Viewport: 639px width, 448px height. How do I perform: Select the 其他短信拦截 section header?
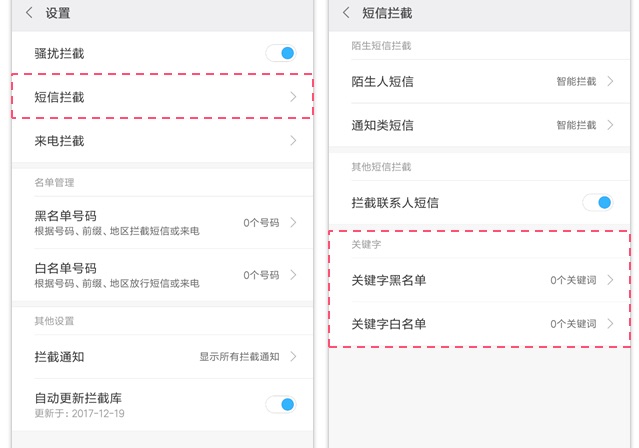pos(381,167)
